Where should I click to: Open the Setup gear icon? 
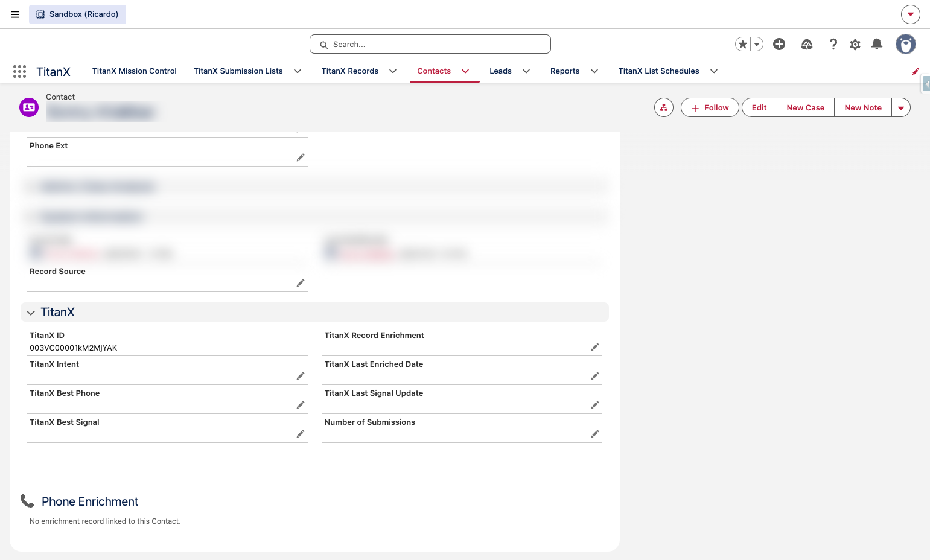(x=855, y=44)
